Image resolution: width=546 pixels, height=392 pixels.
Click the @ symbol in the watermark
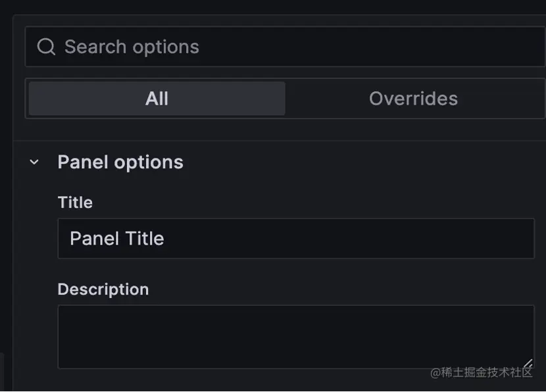pyautogui.click(x=435, y=373)
